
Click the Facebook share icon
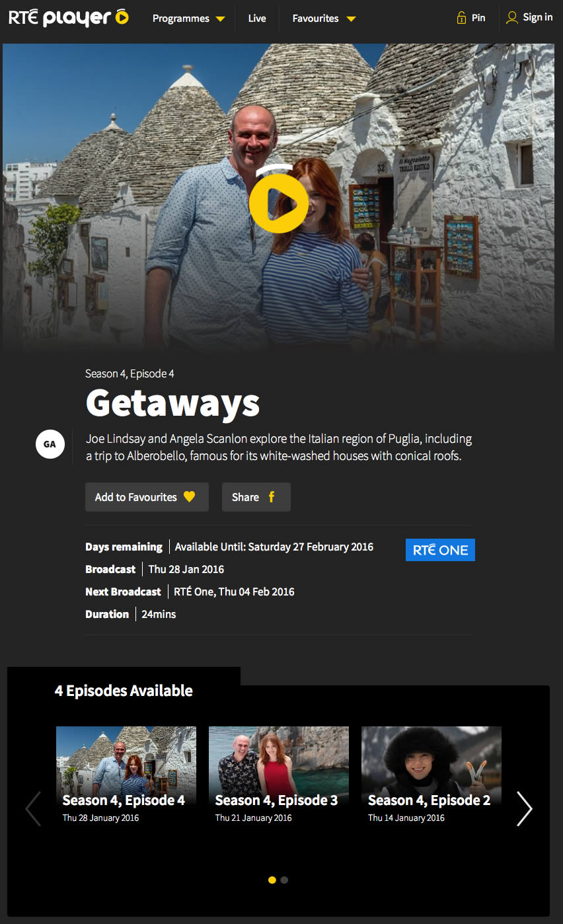pyautogui.click(x=271, y=497)
